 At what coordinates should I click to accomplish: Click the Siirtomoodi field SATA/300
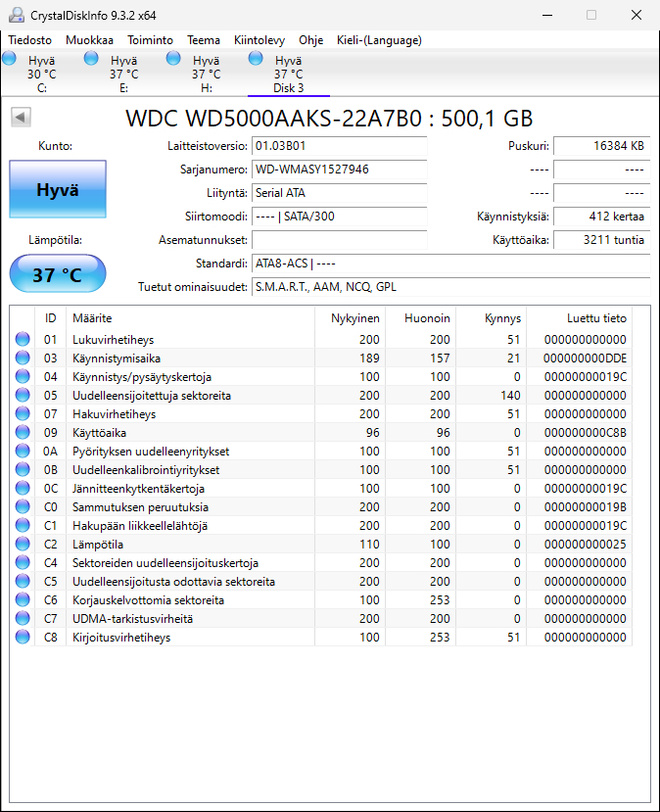pos(339,216)
